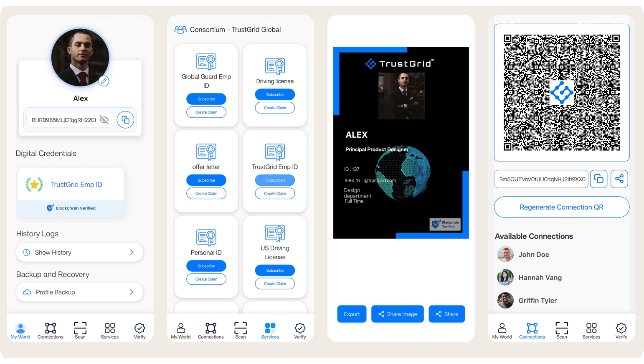The height and width of the screenshot is (364, 644).
Task: Click the Driving license certificate icon
Action: pos(275,66)
